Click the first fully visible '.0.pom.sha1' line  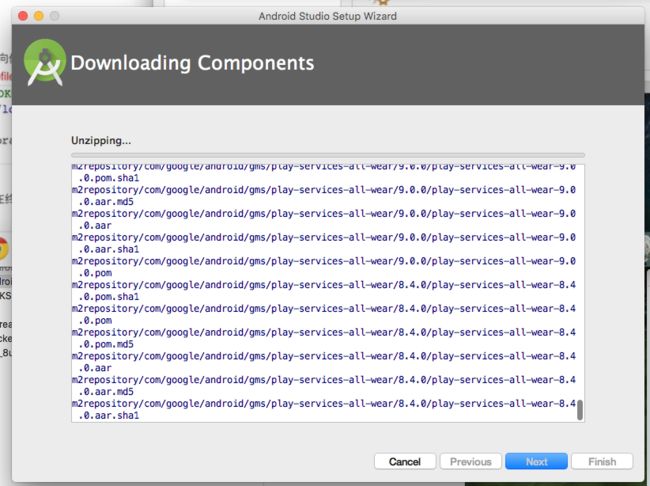point(109,178)
